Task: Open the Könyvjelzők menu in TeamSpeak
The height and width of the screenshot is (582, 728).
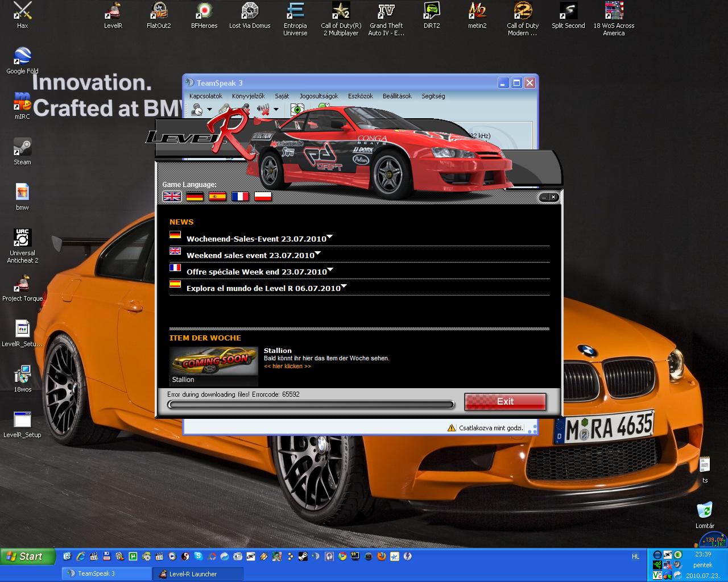Action: (x=249, y=96)
